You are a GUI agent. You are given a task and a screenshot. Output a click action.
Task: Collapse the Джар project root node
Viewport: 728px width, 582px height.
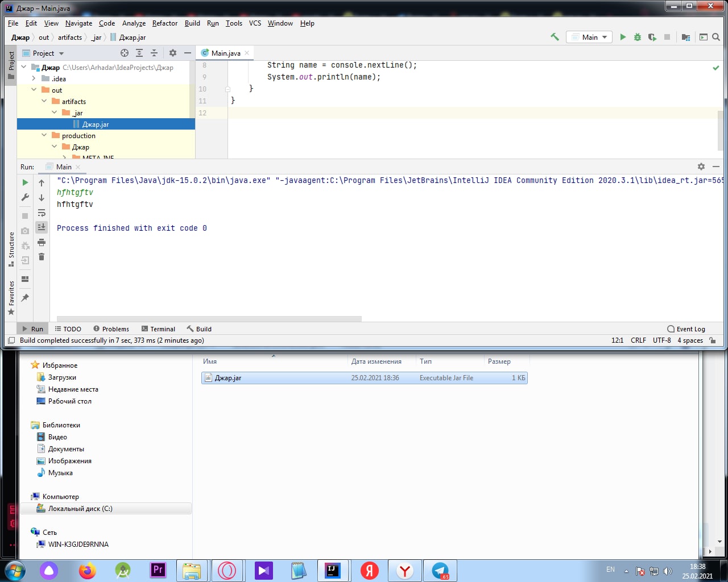[x=24, y=67]
